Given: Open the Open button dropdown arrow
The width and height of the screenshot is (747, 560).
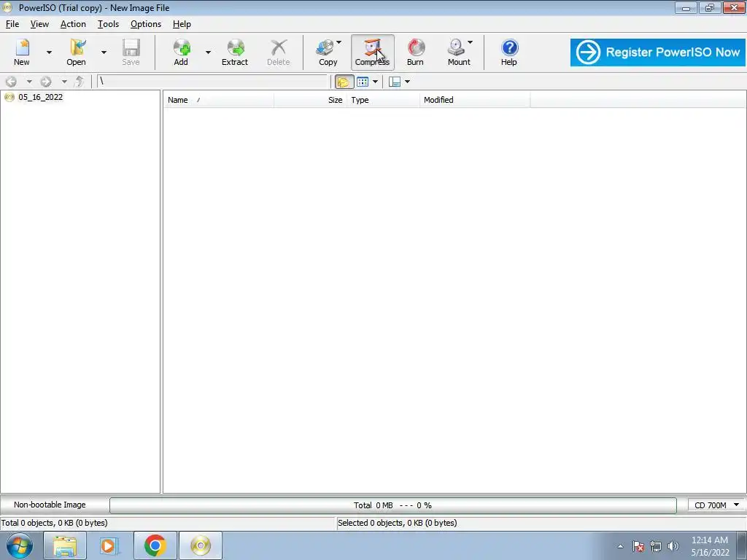Looking at the screenshot, I should pos(104,52).
